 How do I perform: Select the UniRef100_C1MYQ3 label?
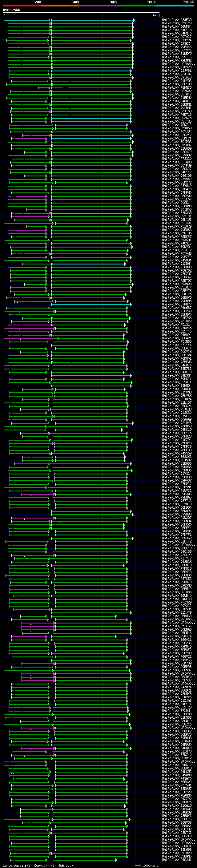click(x=177, y=81)
